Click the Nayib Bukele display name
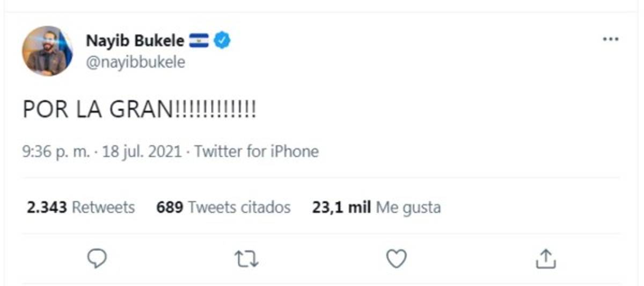 click(135, 41)
